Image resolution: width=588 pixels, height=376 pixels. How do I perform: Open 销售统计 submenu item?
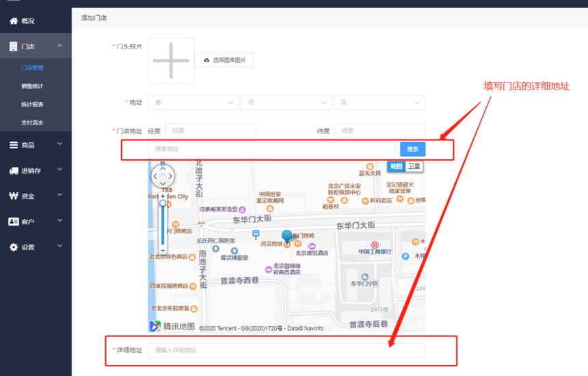[32, 86]
